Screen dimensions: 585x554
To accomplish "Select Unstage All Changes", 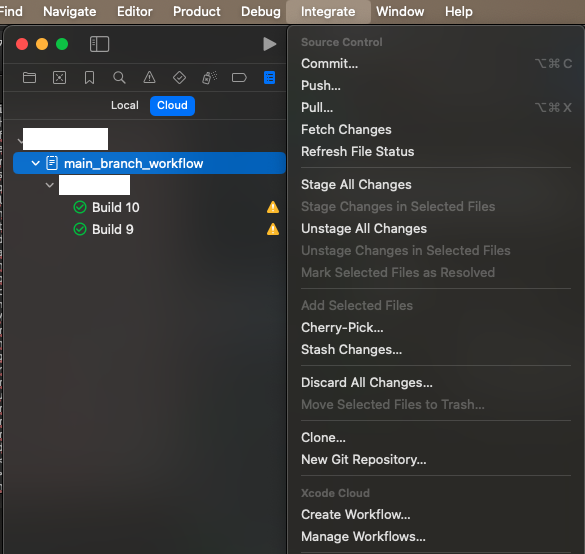I will pyautogui.click(x=436, y=228).
